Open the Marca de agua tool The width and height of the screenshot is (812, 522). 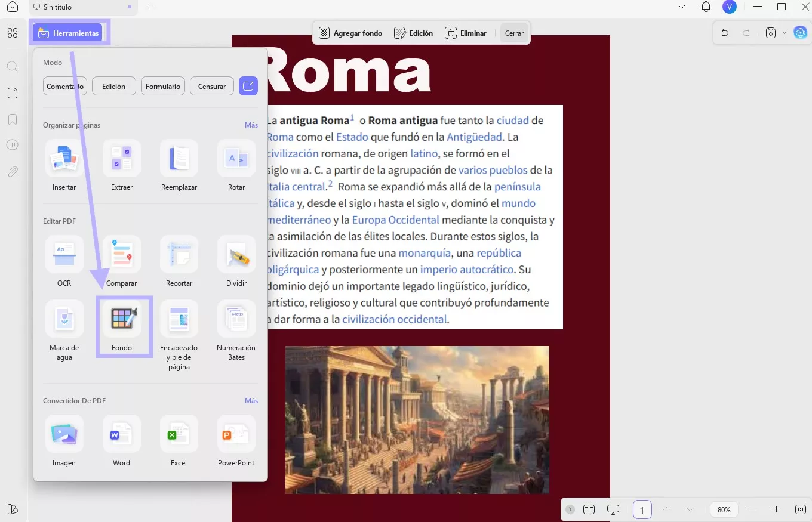coord(64,331)
